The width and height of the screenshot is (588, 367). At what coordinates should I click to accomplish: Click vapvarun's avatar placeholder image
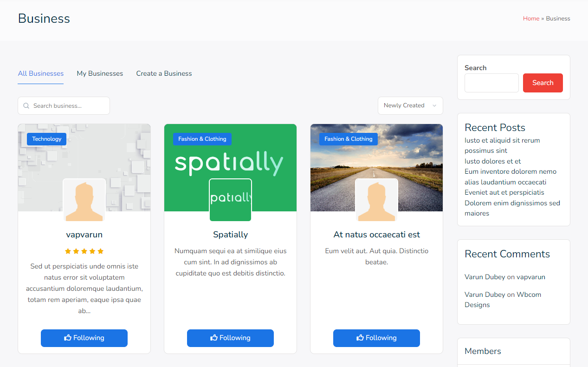tap(84, 200)
